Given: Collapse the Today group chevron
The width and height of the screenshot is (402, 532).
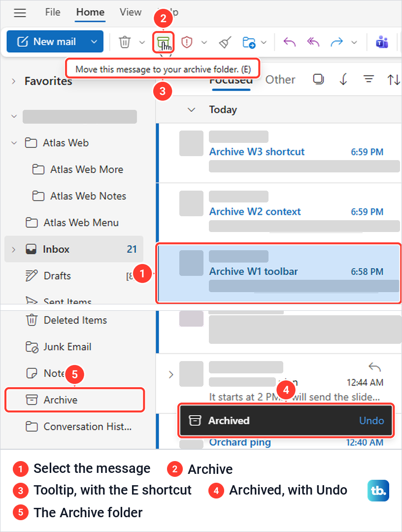Looking at the screenshot, I should coord(191,109).
